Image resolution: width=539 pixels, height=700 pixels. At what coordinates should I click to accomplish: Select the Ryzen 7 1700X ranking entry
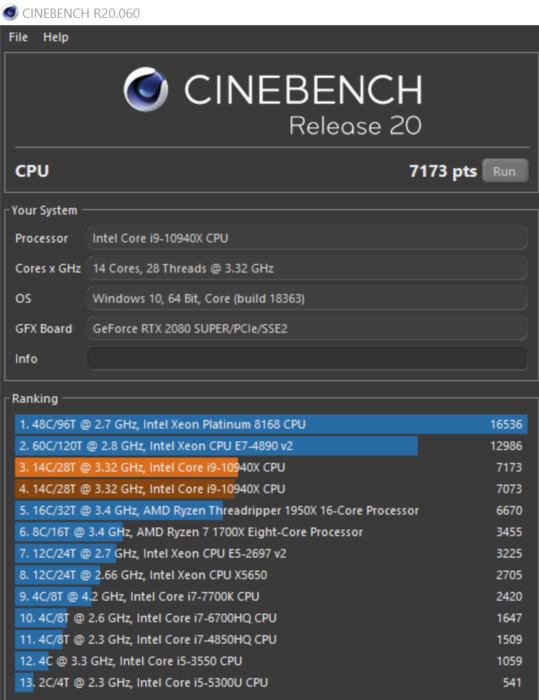coord(271,532)
